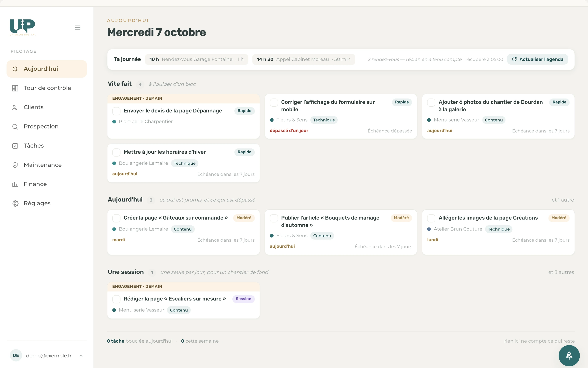Image resolution: width=588 pixels, height=368 pixels.
Task: Click the Maintenance shield icon
Action: pos(15,165)
